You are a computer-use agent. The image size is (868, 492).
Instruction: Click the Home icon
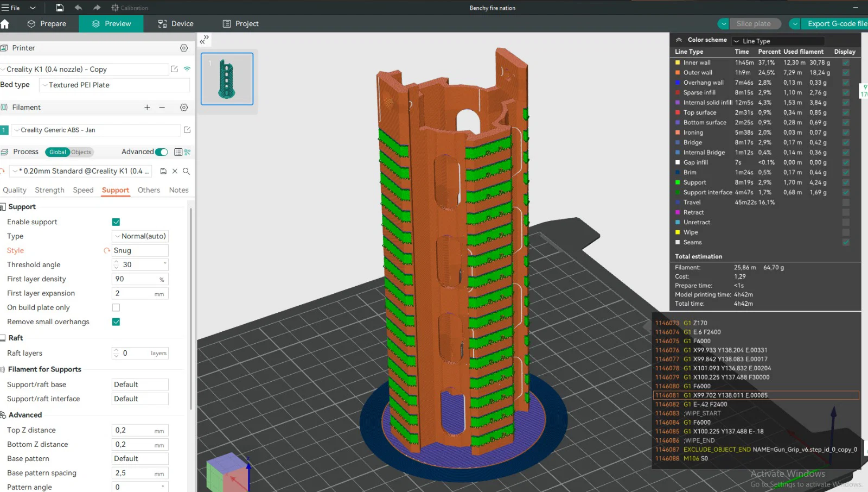5,24
